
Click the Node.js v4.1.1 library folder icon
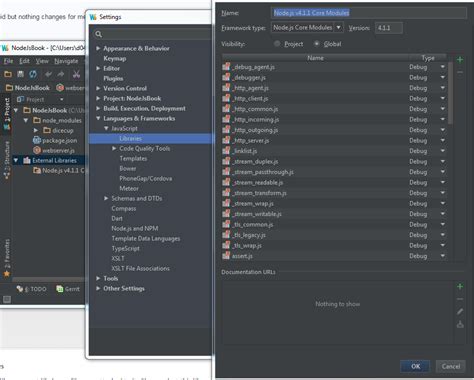37,170
